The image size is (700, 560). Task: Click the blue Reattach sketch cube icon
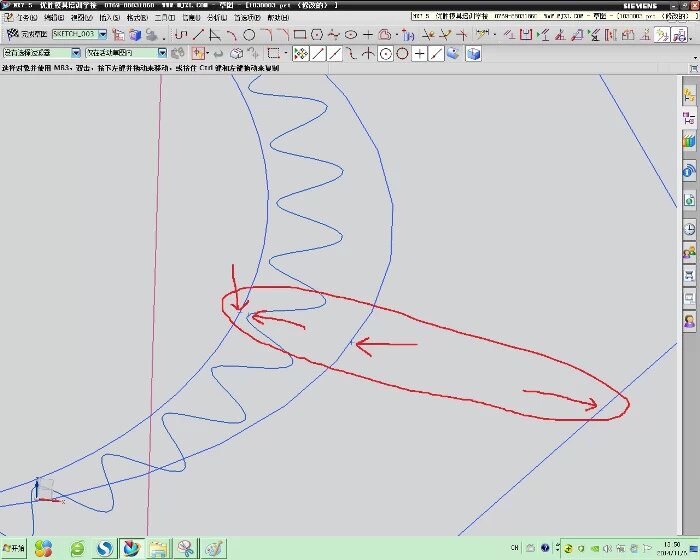click(x=135, y=35)
